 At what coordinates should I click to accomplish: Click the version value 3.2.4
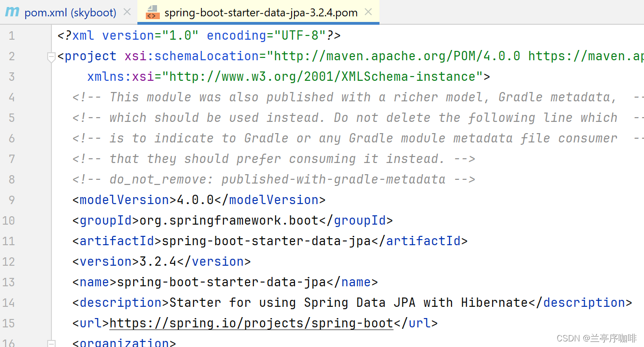[158, 262]
